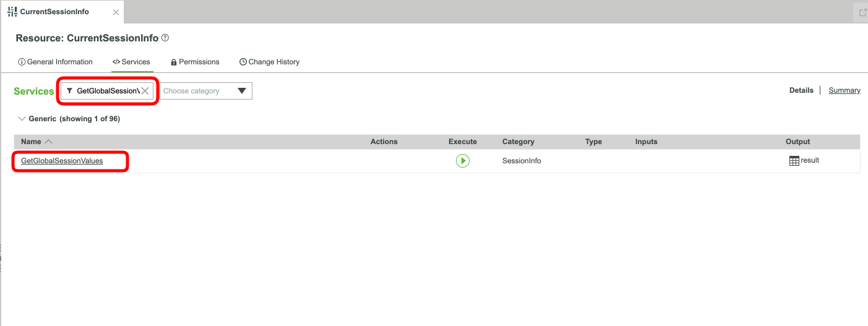This screenshot has height=326, width=868.
Task: Click the pop-out icon at top right
Action: (863, 12)
